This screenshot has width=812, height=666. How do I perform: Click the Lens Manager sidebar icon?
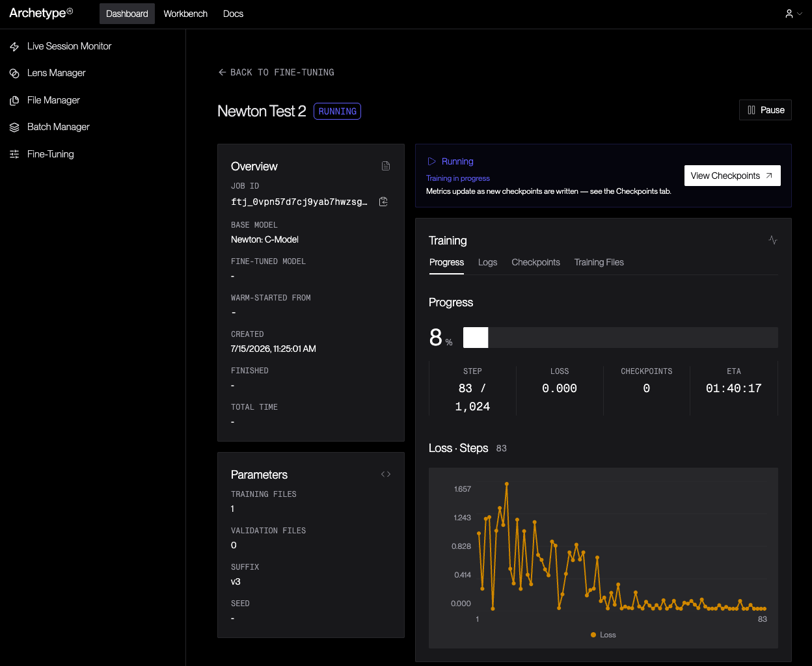click(14, 73)
